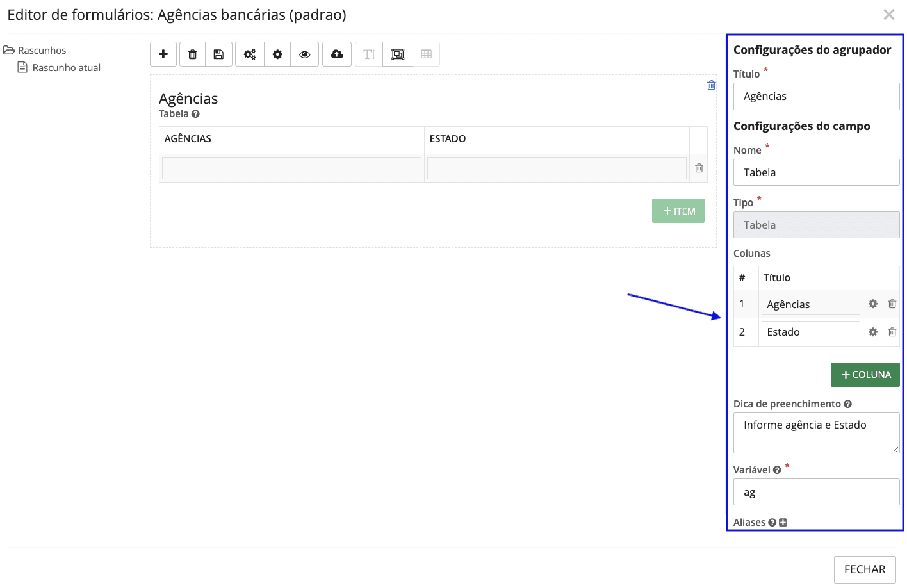Click the Variável input field
Screen dimensions: 907x588
(816, 492)
